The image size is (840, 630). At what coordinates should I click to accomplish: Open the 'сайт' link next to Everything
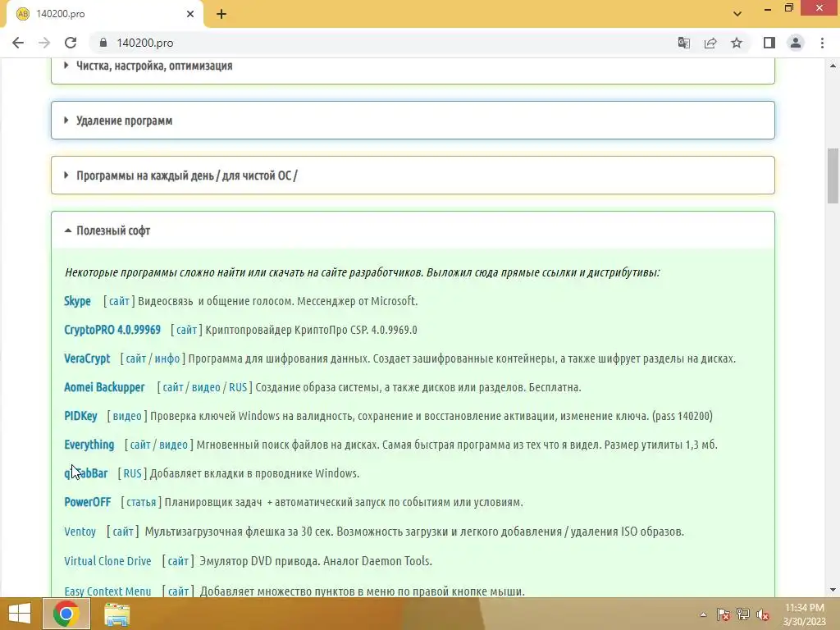click(140, 445)
